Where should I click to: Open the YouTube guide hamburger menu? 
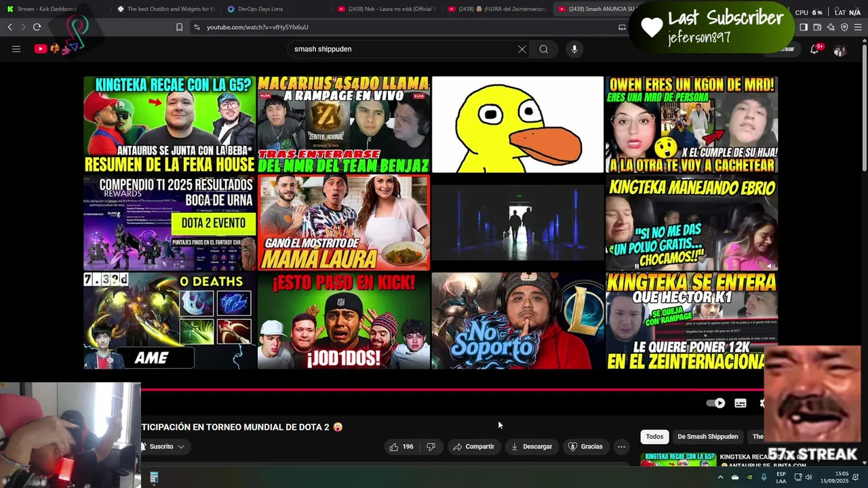click(x=16, y=49)
